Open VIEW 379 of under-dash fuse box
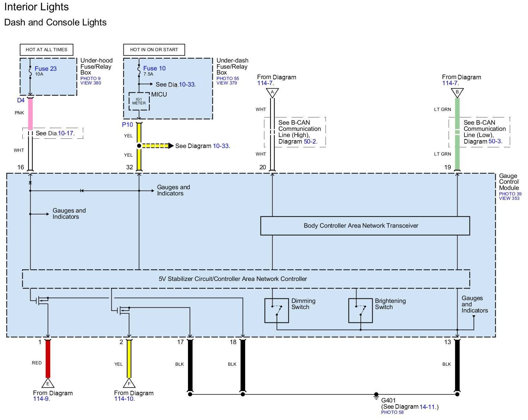 pos(227,83)
